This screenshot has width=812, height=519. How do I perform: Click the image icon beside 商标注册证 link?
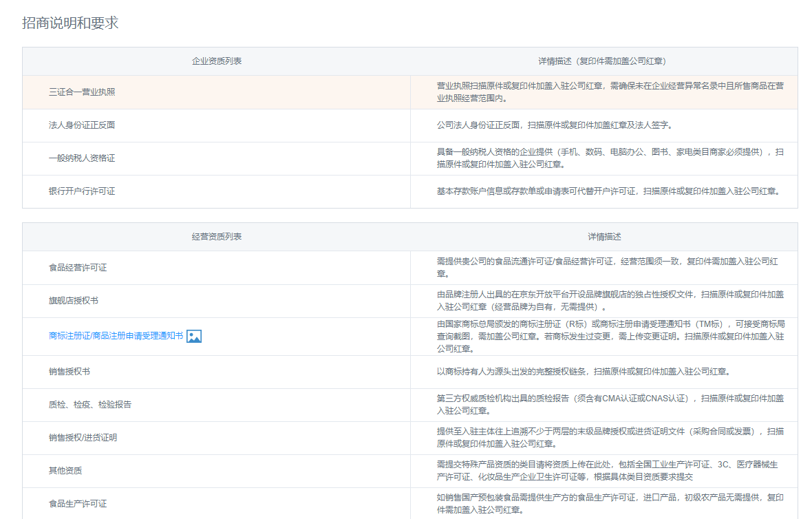[x=193, y=336]
